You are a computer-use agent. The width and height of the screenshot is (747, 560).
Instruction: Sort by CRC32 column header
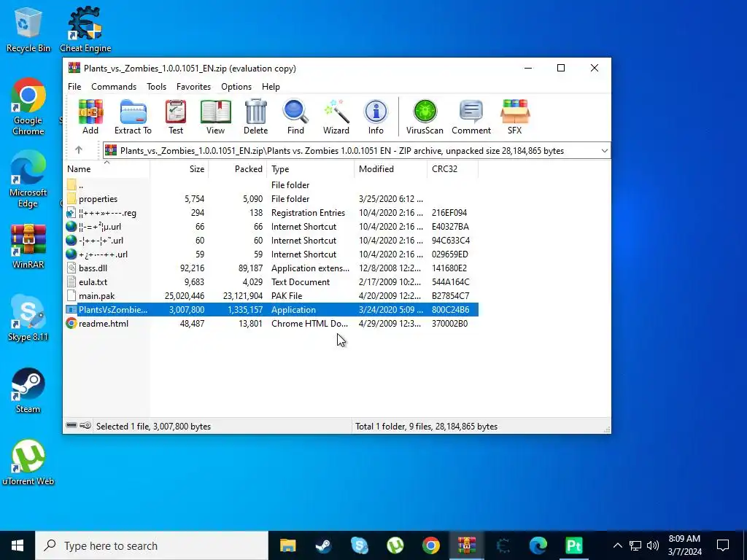click(452, 169)
